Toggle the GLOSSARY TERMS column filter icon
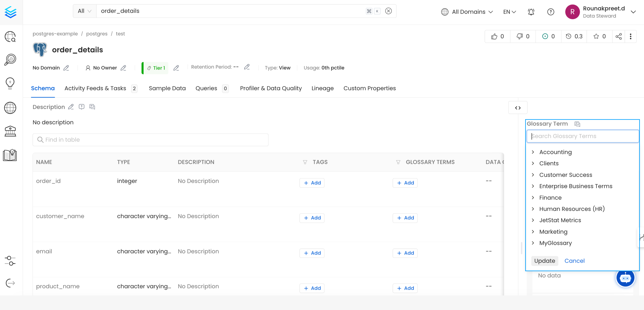This screenshot has width=644, height=310. 398,162
